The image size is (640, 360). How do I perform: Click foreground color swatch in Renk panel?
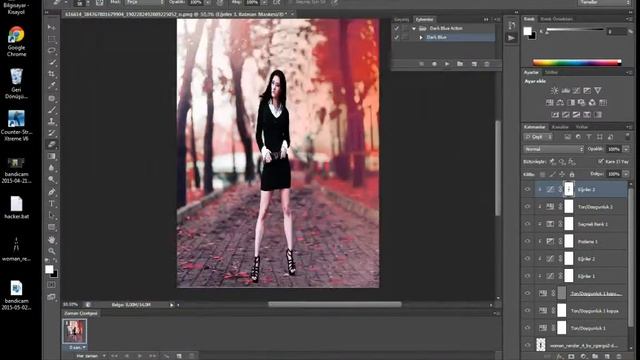click(528, 31)
